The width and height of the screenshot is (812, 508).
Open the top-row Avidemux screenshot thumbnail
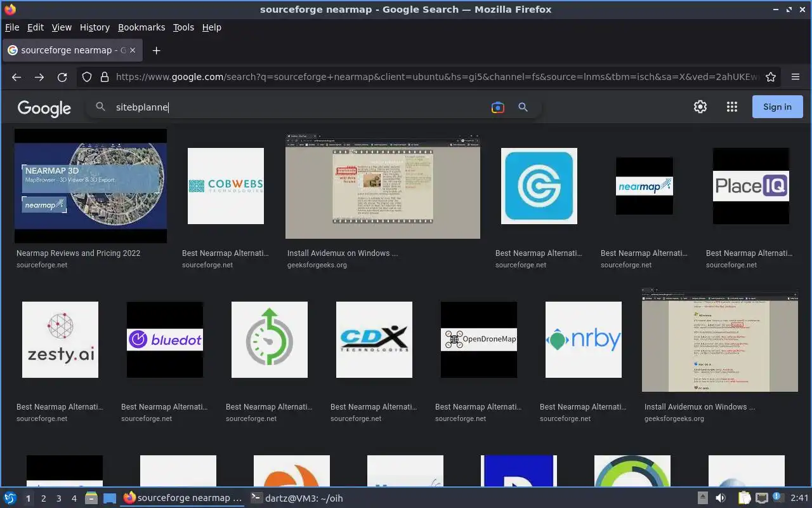click(383, 186)
